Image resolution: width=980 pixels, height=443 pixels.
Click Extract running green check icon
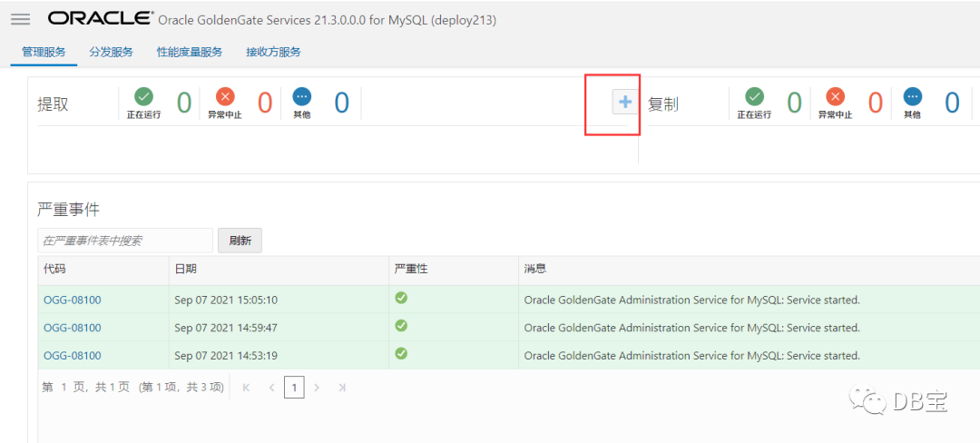coord(143,97)
